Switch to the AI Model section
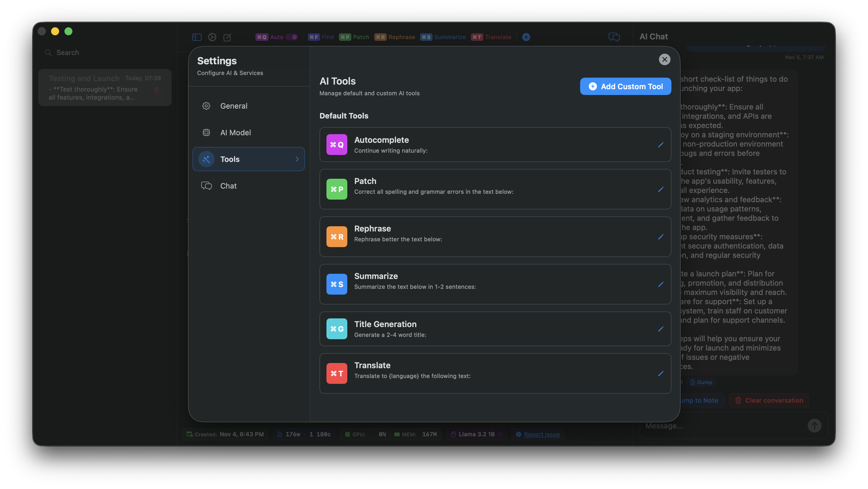 point(235,132)
